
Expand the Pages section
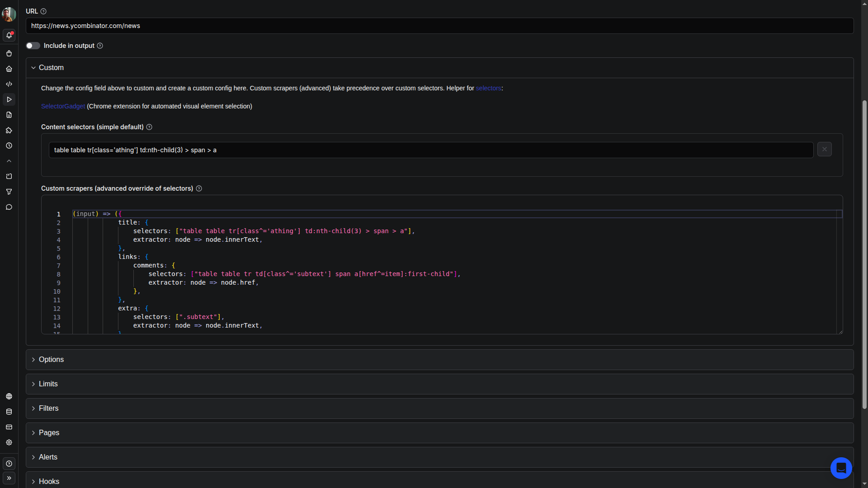[439, 433]
